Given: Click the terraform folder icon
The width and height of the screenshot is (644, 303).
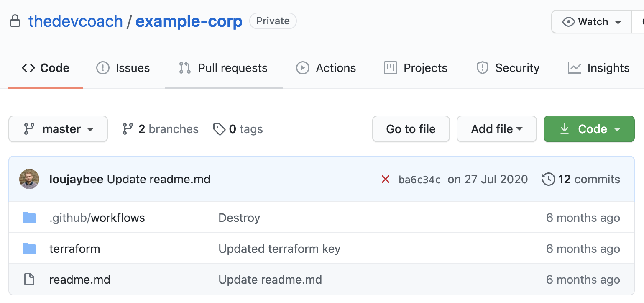Looking at the screenshot, I should click(29, 248).
